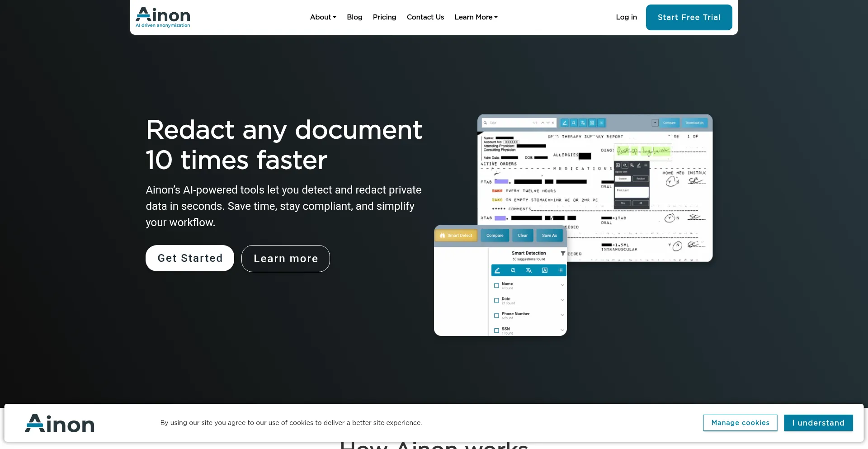
Task: Select the search-redact tool in document top toolbar
Action: coord(574,123)
